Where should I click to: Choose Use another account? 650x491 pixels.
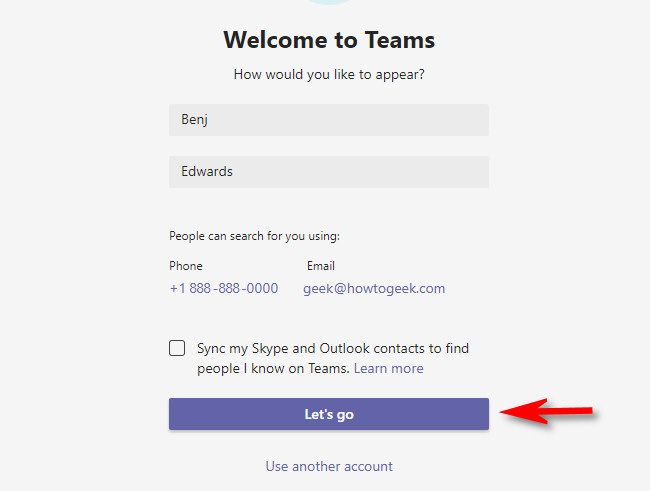tap(329, 466)
